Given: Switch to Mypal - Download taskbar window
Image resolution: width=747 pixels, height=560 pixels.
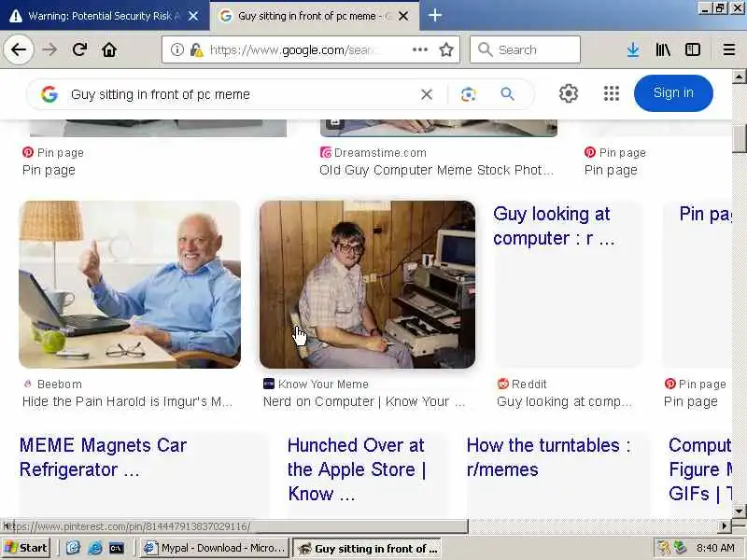Looking at the screenshot, I should (215, 548).
